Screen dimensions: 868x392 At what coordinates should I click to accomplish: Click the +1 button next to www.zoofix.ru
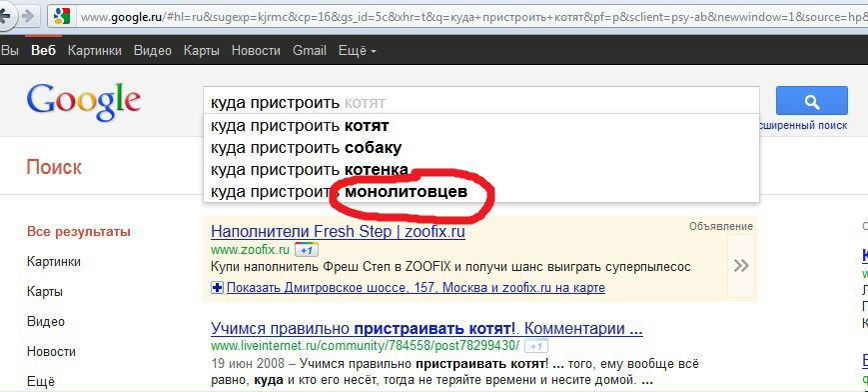[x=306, y=250]
